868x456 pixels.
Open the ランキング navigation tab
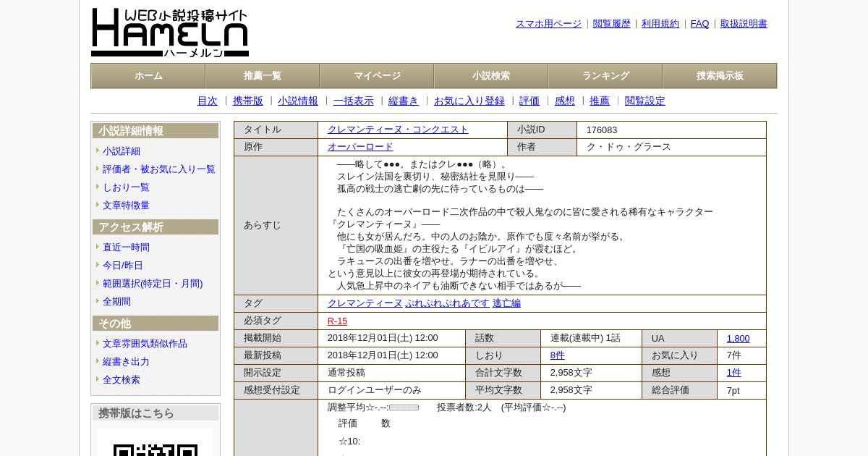click(605, 76)
